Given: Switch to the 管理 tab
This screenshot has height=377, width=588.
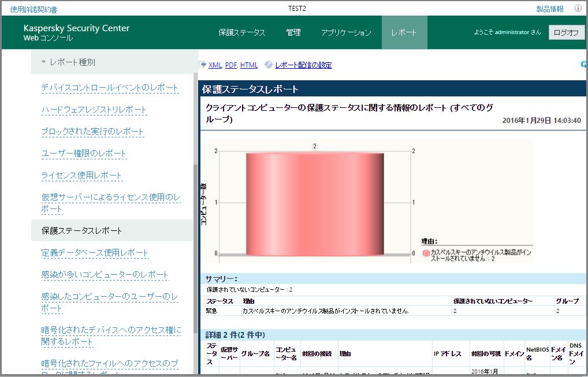Looking at the screenshot, I should 293,32.
